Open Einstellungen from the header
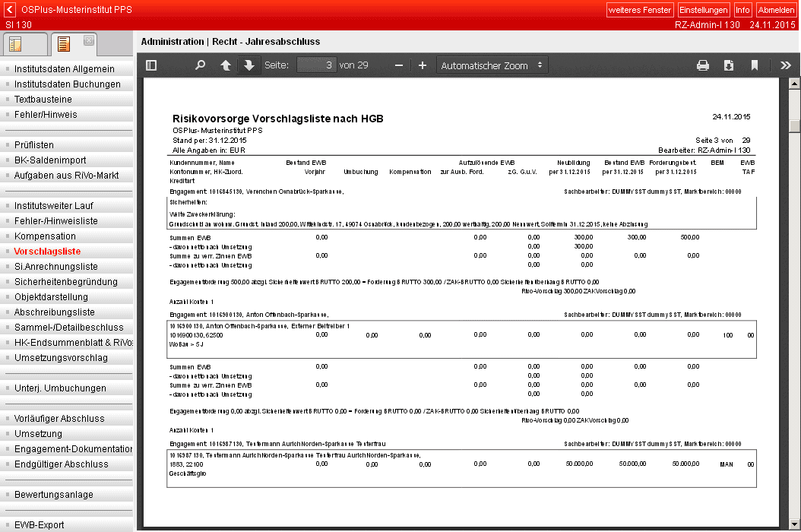 coord(703,10)
